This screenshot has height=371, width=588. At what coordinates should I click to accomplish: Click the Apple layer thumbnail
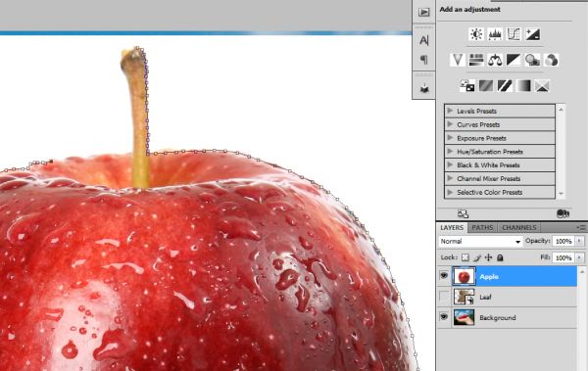point(464,276)
